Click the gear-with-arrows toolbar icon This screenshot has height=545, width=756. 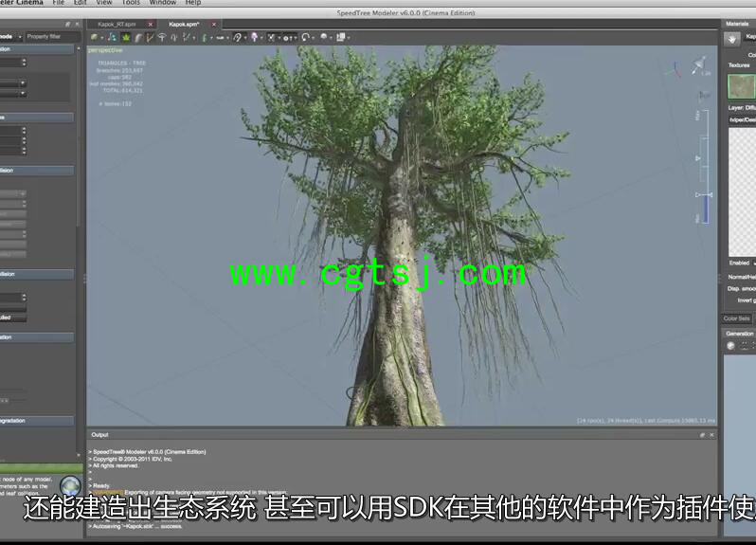(287, 38)
